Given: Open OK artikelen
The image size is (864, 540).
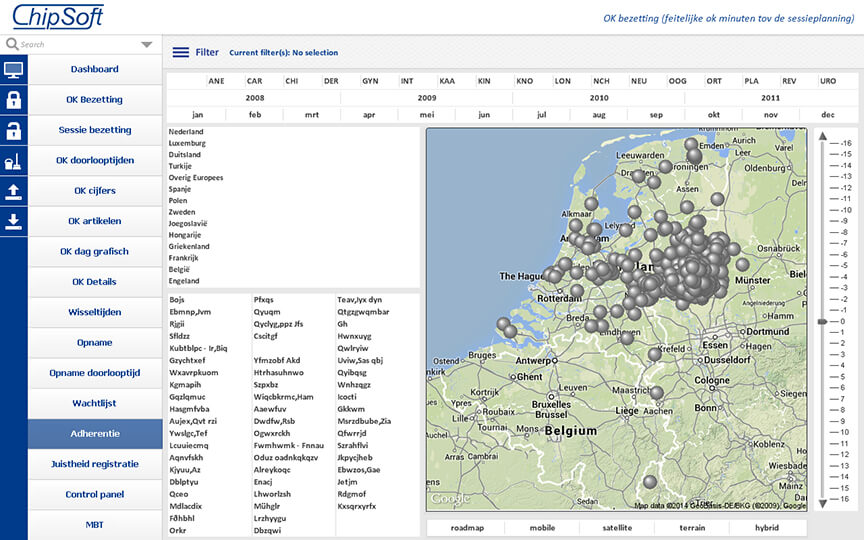Looking at the screenshot, I should coord(95,221).
